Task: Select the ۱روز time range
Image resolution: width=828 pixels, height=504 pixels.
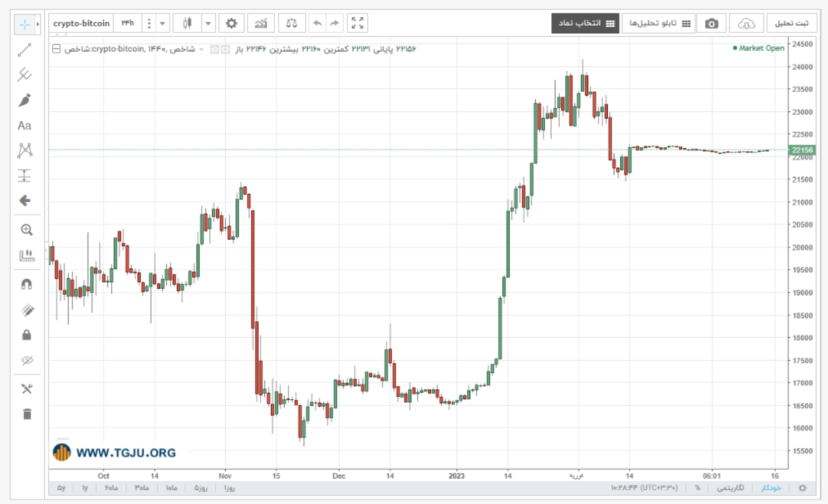Action: (229, 488)
